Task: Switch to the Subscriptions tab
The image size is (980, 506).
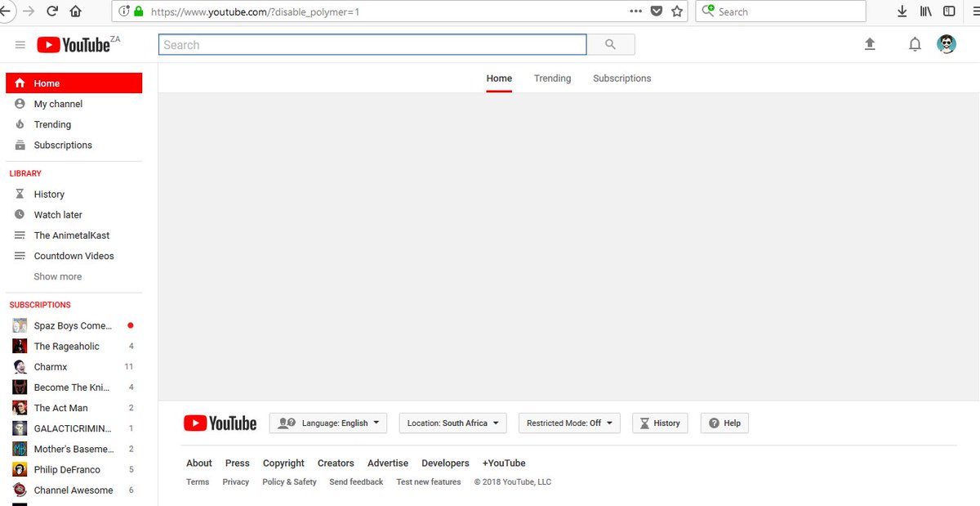Action: pos(622,78)
